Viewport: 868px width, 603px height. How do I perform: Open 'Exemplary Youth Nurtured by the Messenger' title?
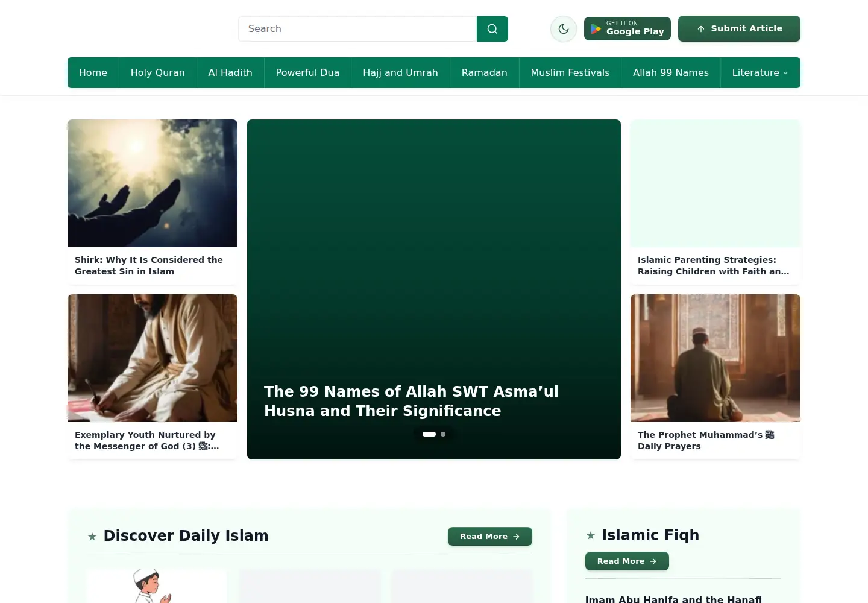click(147, 440)
